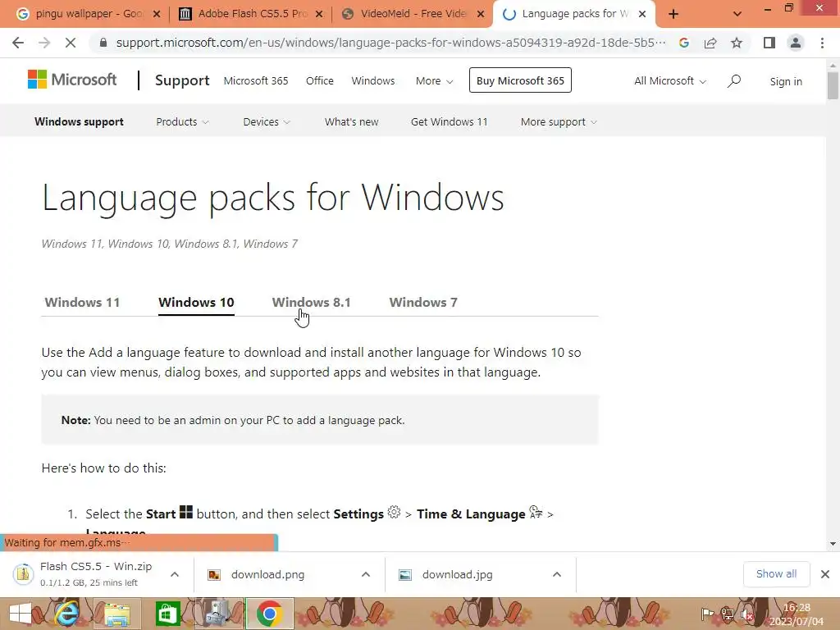Open the Windows support link
The height and width of the screenshot is (630, 840).
[80, 121]
